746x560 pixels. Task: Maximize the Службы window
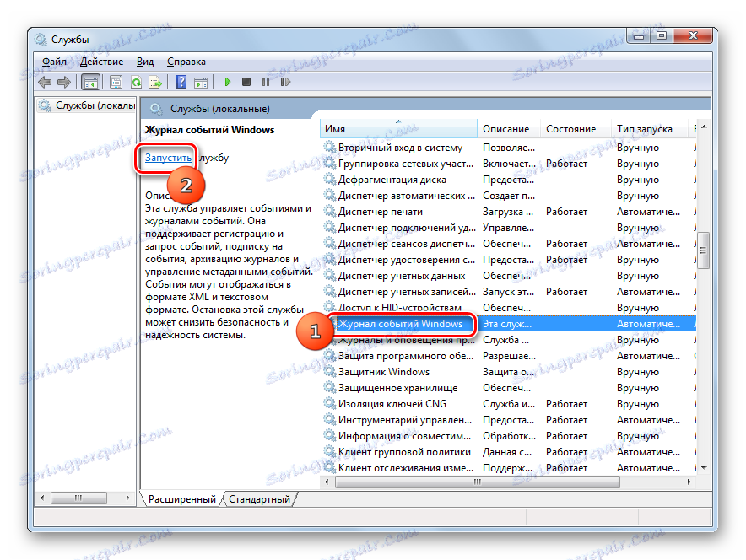(x=662, y=35)
